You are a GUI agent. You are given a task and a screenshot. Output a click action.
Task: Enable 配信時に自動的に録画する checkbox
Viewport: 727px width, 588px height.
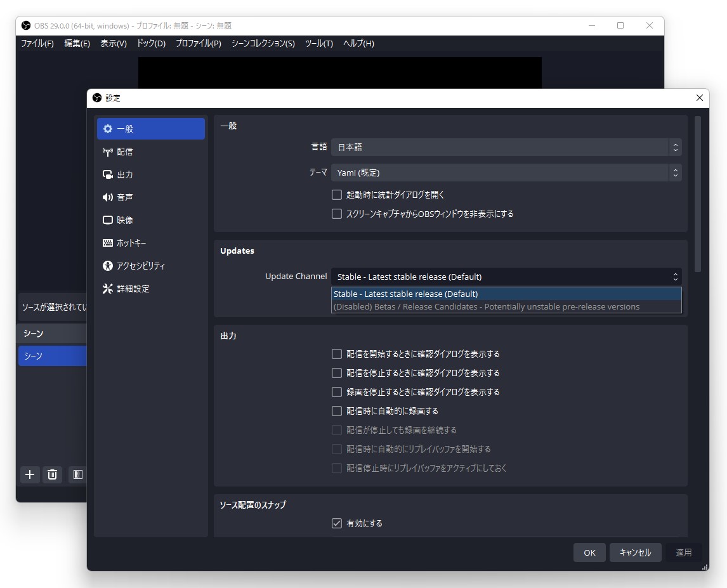(x=336, y=410)
